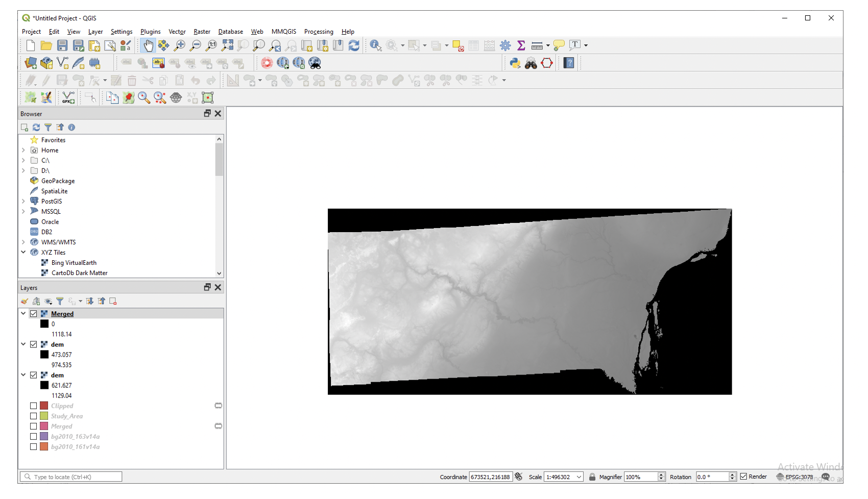The image size is (868, 499).
Task: Collapse the Merged raster layer legend
Action: [23, 314]
